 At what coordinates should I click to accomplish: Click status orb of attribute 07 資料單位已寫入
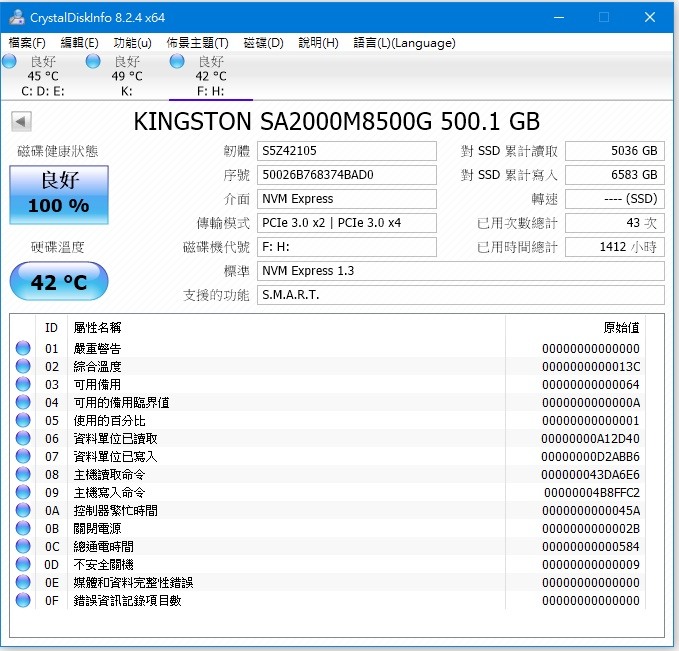[x=23, y=457]
